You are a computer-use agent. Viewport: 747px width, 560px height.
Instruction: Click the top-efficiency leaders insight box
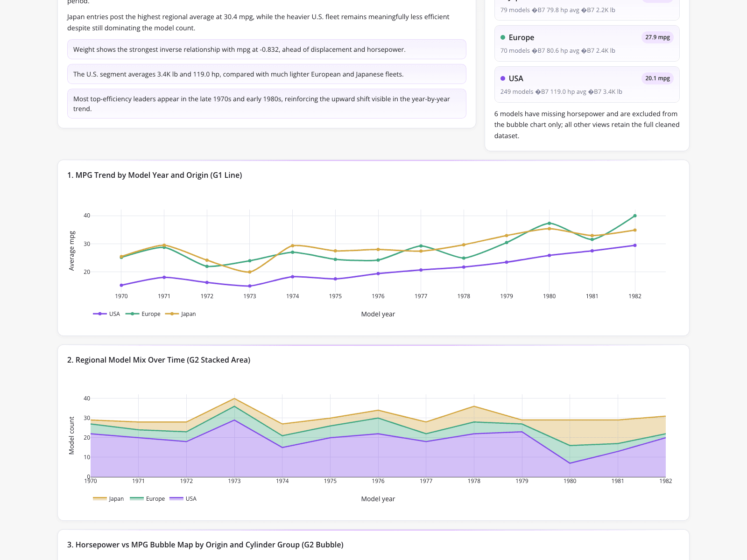pos(267,104)
